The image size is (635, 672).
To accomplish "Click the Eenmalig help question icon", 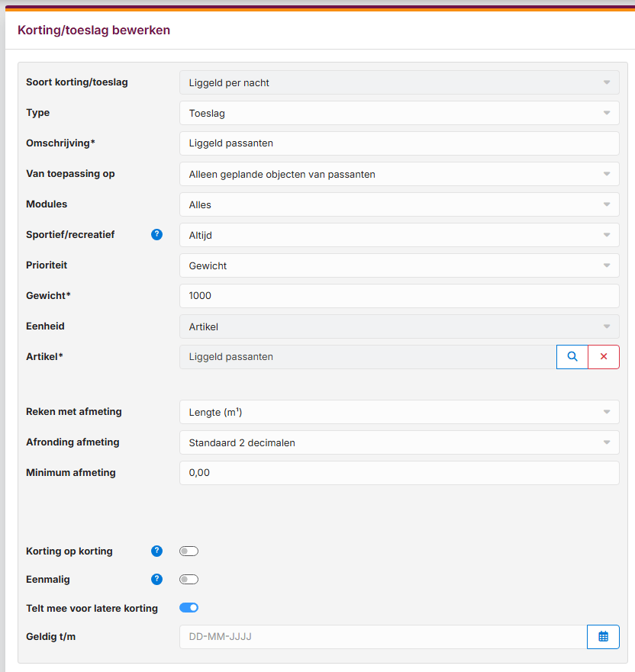I will pos(156,580).
